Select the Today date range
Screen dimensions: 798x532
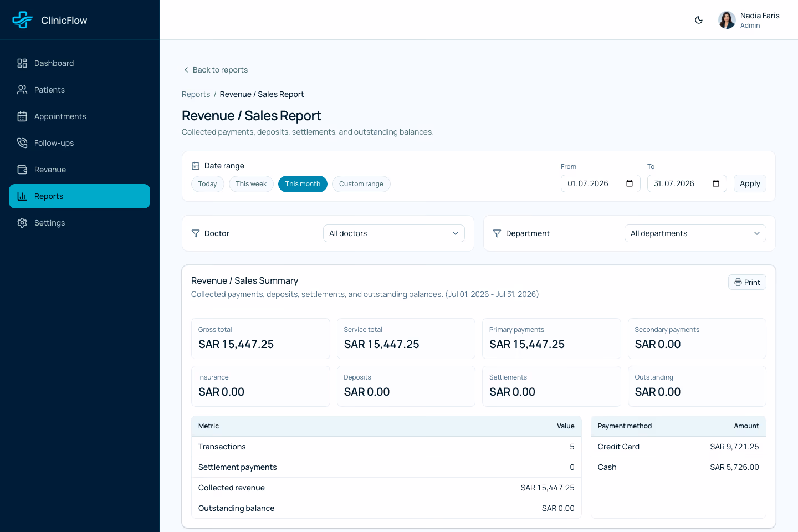click(x=208, y=184)
